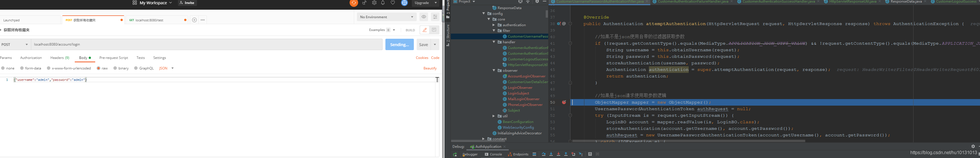Viewport: 980px width, 158px height.
Task: Open the Evaluate Expression calculator icon
Action: coord(590,154)
